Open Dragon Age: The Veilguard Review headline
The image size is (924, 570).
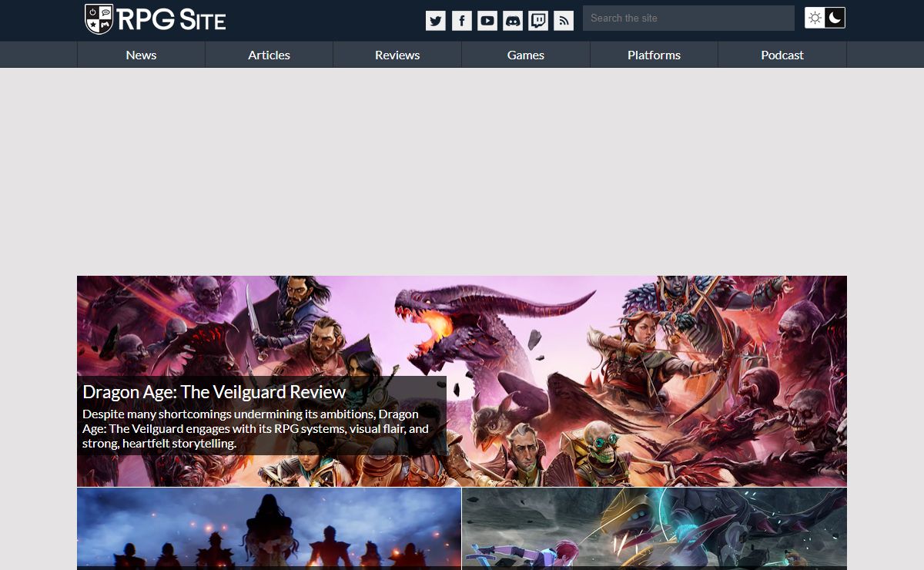pyautogui.click(x=214, y=392)
